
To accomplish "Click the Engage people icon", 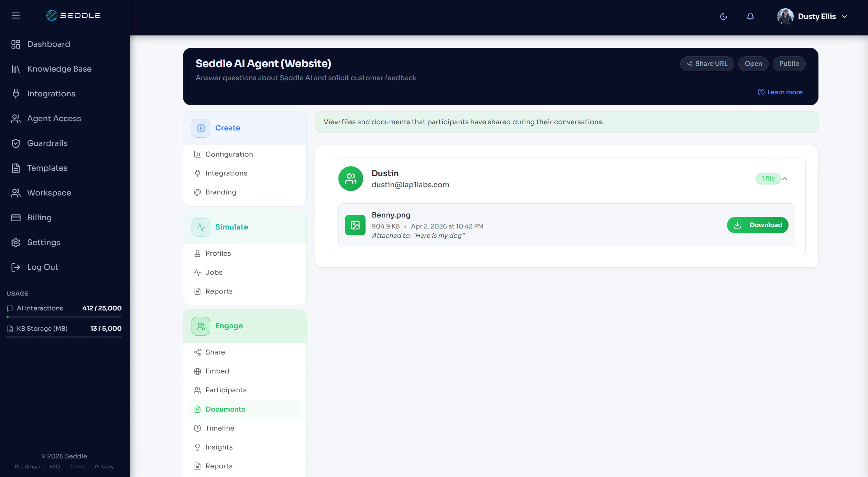I will [x=201, y=326].
